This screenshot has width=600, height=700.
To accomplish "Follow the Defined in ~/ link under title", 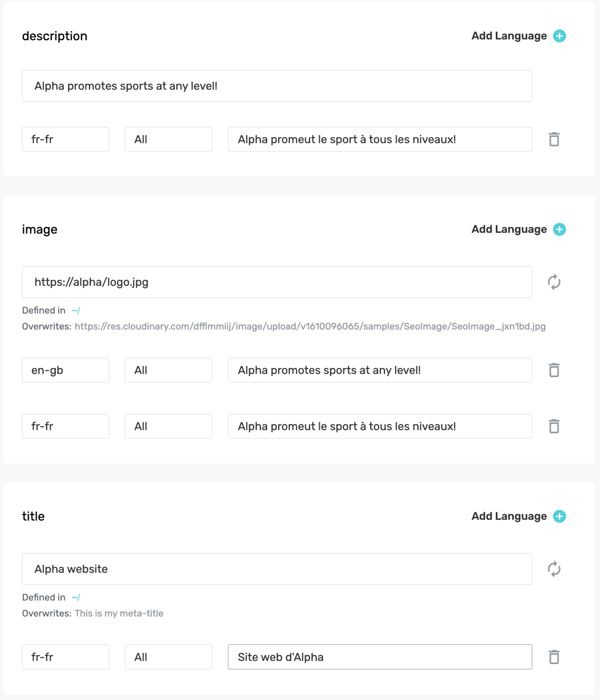I will tap(76, 597).
